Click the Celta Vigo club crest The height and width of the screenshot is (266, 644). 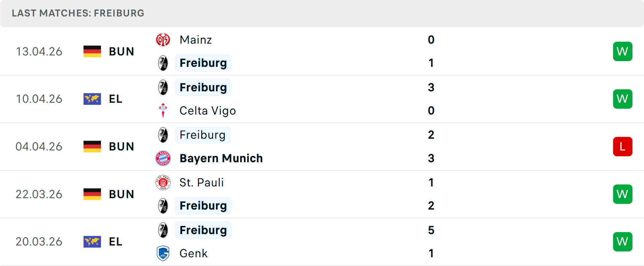[163, 110]
